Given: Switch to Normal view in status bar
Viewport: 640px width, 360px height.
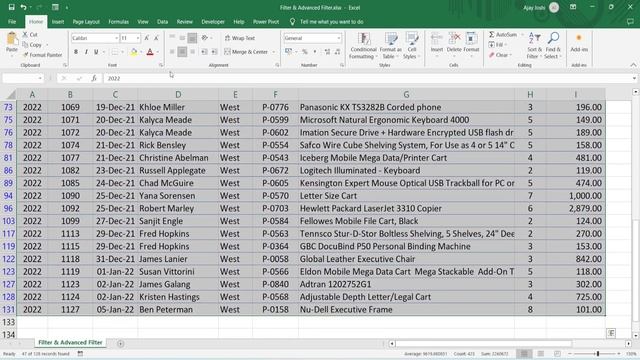Looking at the screenshot, I should pyautogui.click(x=524, y=353).
